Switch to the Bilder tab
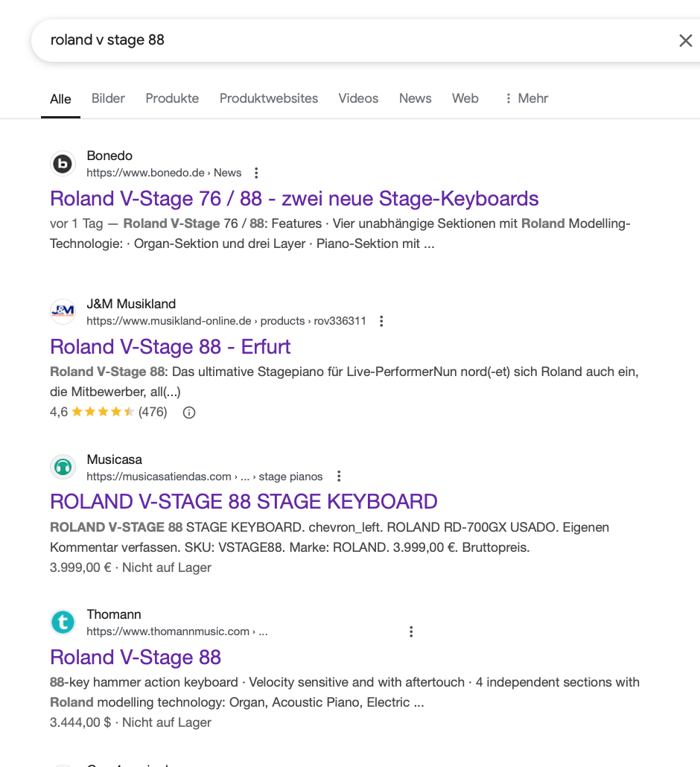700x767 pixels. (x=108, y=98)
